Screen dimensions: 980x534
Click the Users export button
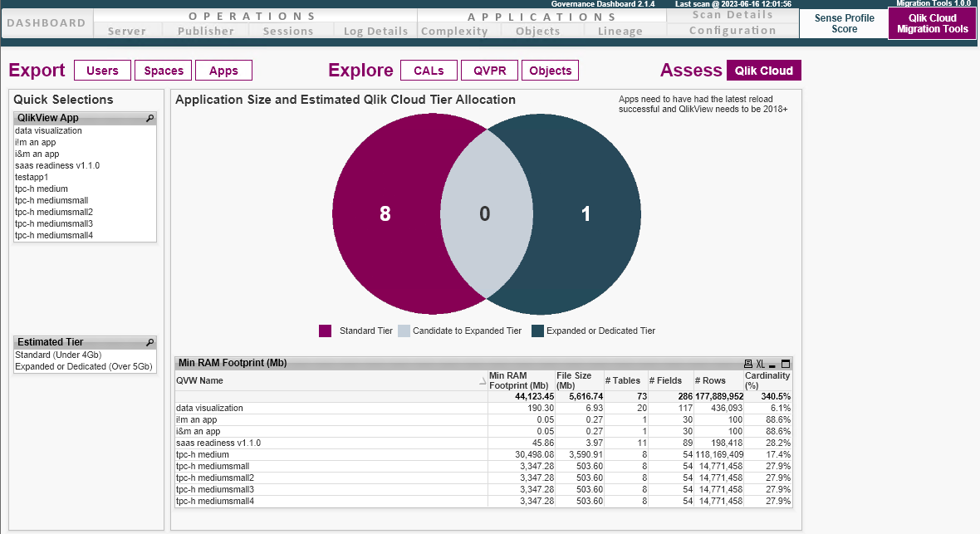(x=102, y=71)
